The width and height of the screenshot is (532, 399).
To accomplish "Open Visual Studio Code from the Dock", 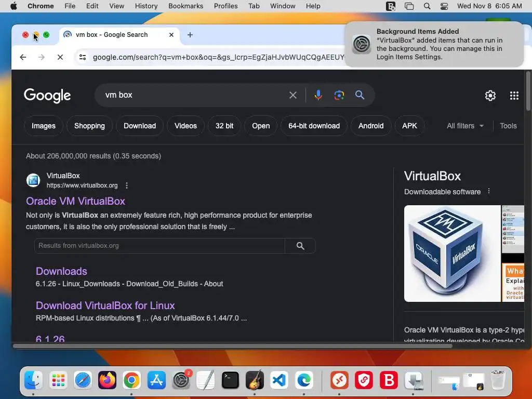I will (x=279, y=380).
